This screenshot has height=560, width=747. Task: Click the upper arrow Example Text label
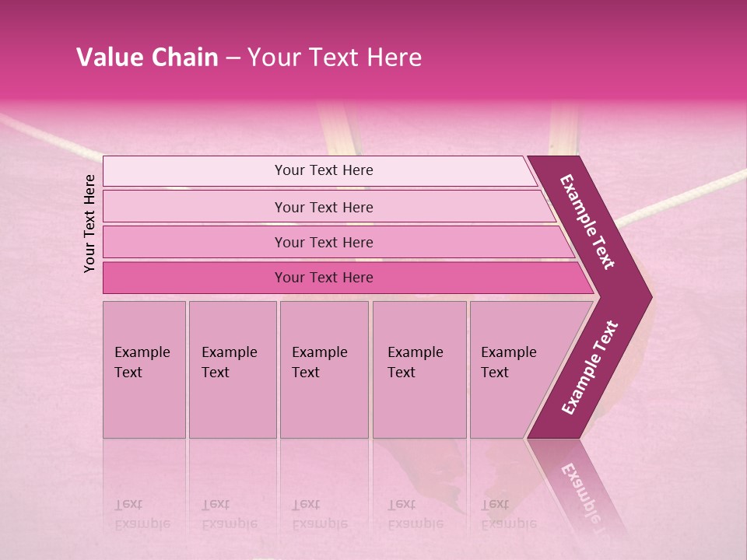click(587, 222)
